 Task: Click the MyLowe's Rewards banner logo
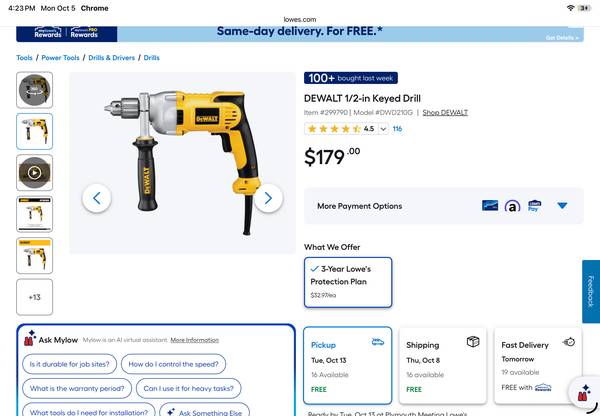point(48,33)
